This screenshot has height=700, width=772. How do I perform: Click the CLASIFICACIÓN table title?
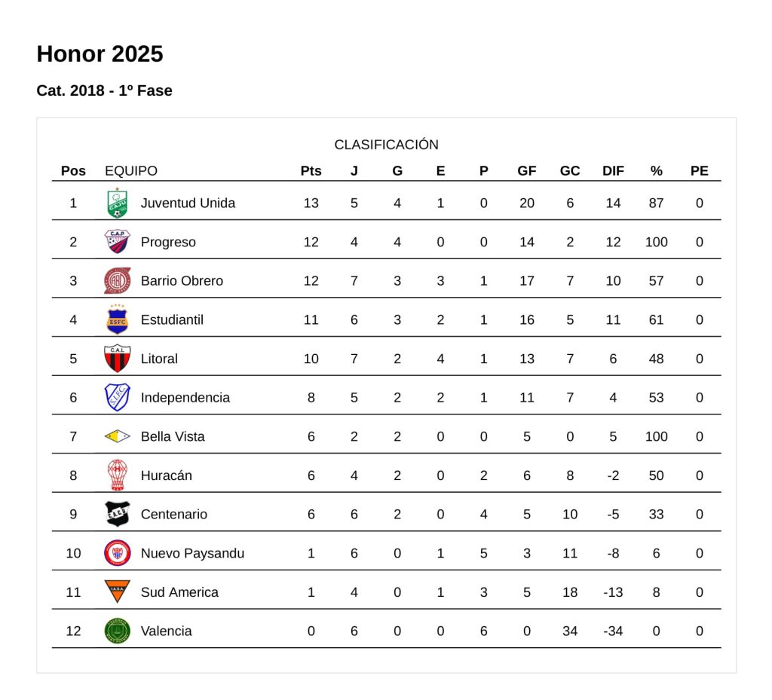tap(386, 145)
